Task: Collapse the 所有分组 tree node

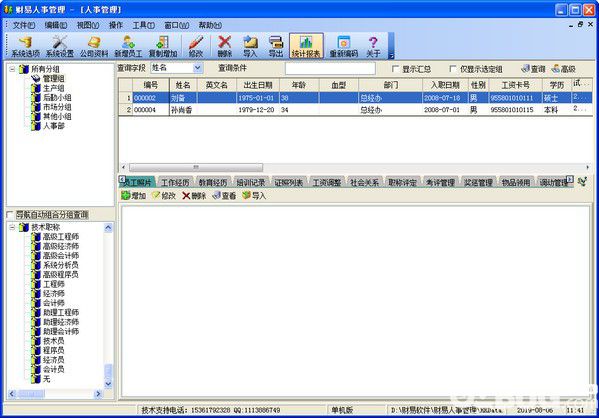Action: tap(12, 69)
